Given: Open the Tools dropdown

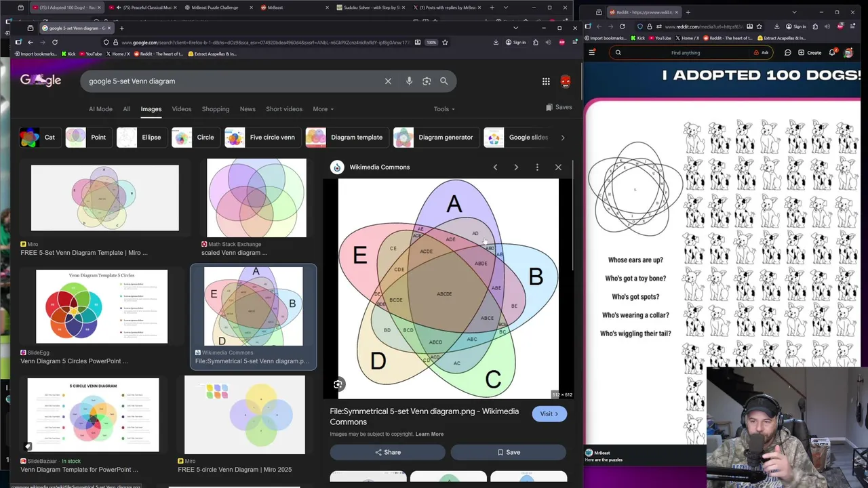Looking at the screenshot, I should click(x=444, y=109).
